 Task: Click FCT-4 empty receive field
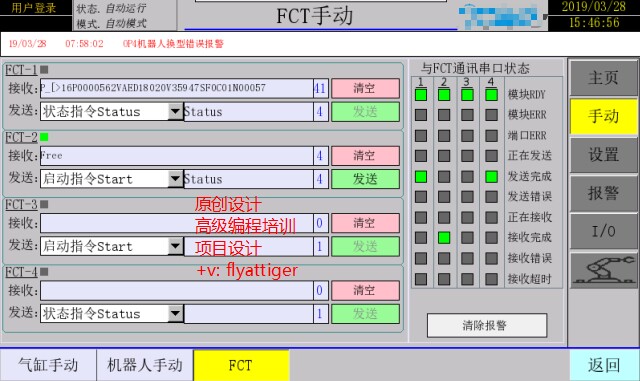click(177, 290)
